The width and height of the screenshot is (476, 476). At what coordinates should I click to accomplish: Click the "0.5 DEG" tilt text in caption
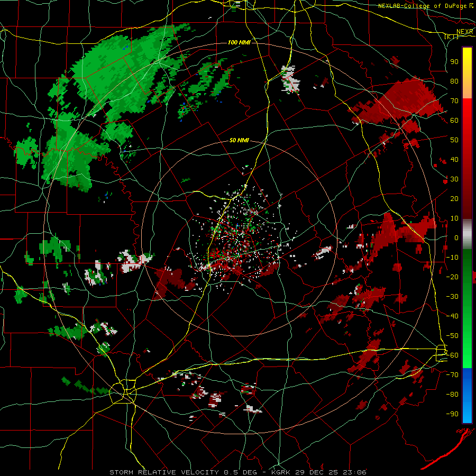click(241, 472)
